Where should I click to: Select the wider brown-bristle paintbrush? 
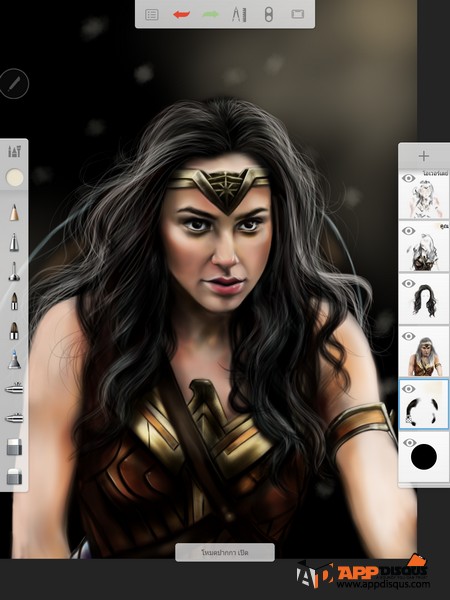click(14, 331)
